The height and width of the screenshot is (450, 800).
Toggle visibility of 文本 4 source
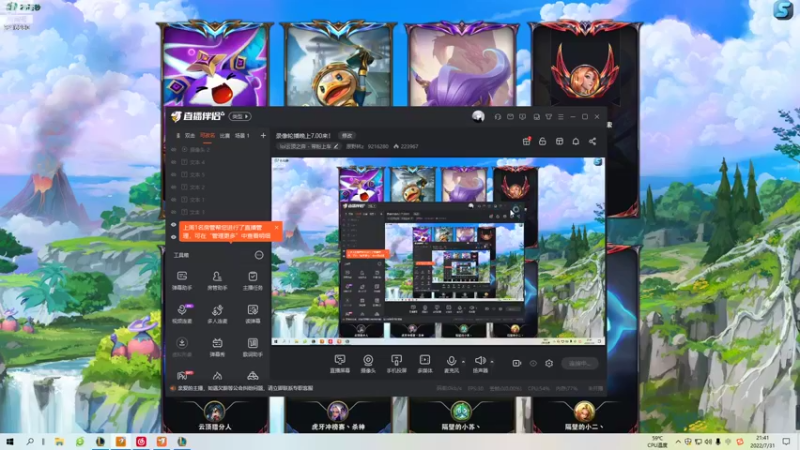pyautogui.click(x=174, y=162)
